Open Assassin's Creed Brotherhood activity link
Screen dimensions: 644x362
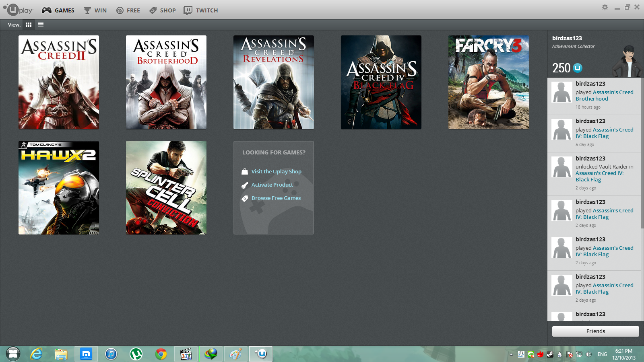605,96
